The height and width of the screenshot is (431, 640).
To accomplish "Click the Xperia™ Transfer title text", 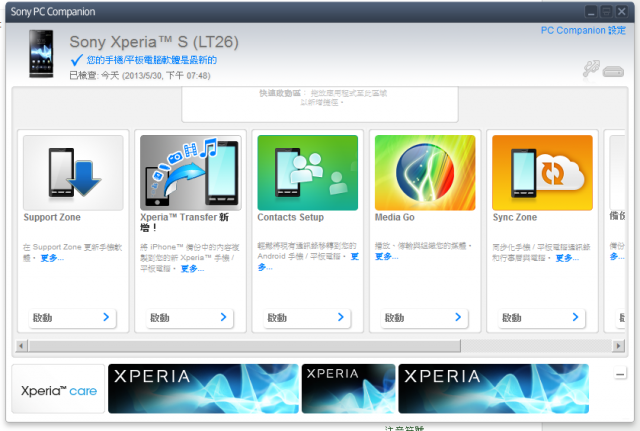I will (184, 222).
